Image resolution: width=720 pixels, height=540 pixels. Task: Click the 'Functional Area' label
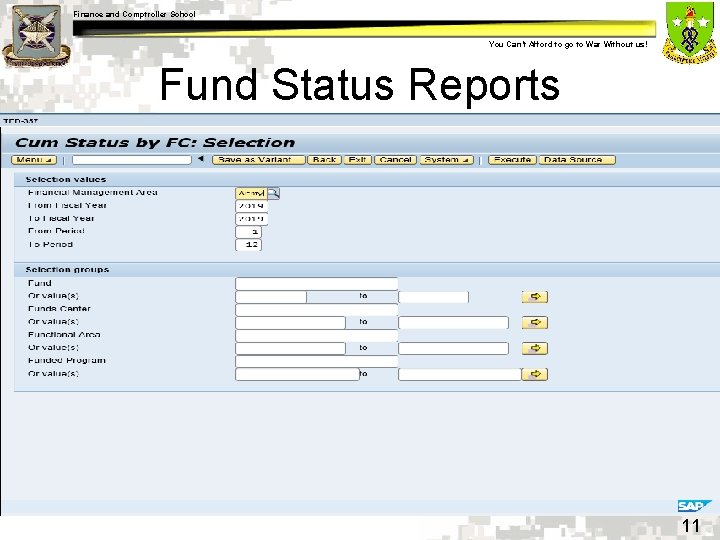pyautogui.click(x=64, y=335)
